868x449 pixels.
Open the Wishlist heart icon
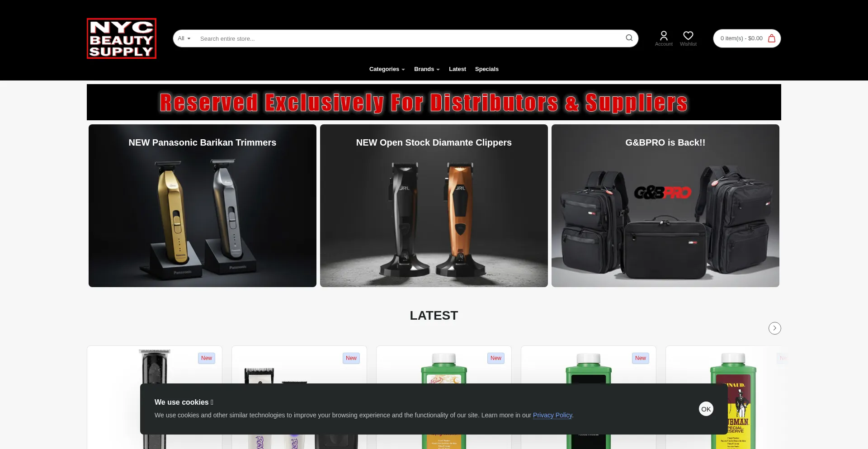[x=688, y=38]
